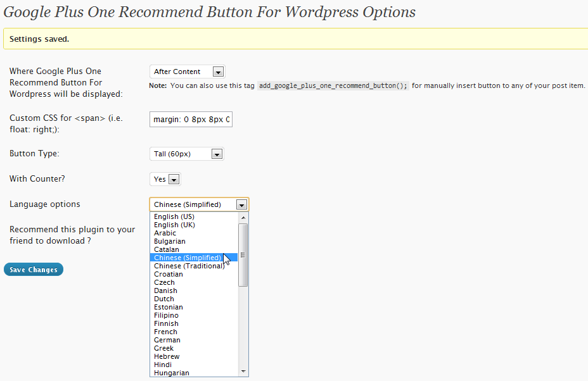The height and width of the screenshot is (381, 588).
Task: Click the language list scrollbar thumb
Action: 243,255
